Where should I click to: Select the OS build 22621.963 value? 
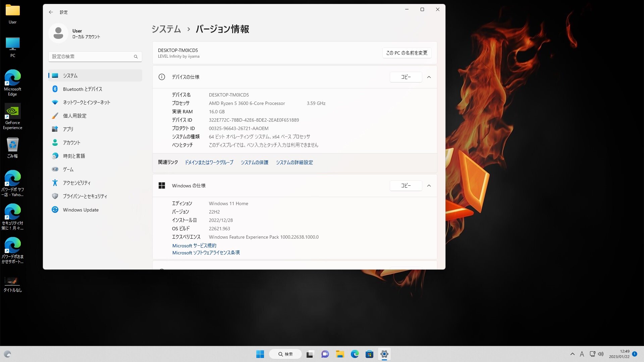point(219,229)
